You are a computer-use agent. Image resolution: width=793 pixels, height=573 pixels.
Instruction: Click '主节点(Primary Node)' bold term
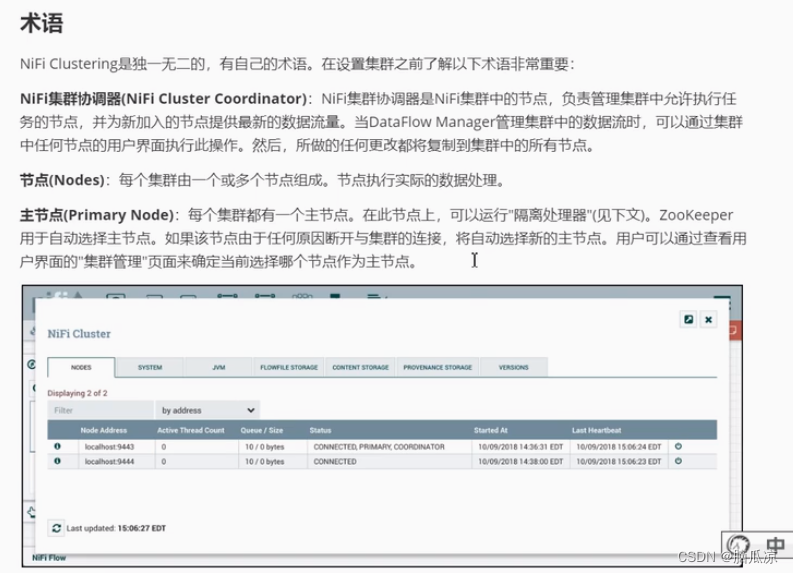pos(97,215)
